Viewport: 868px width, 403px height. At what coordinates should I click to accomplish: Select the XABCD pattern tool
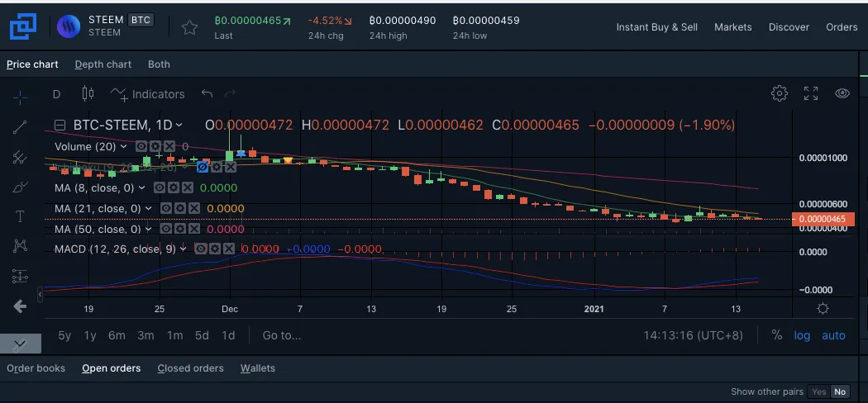[x=20, y=246]
